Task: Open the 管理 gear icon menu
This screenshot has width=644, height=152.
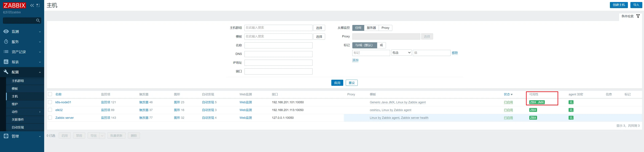Action: pos(6,136)
